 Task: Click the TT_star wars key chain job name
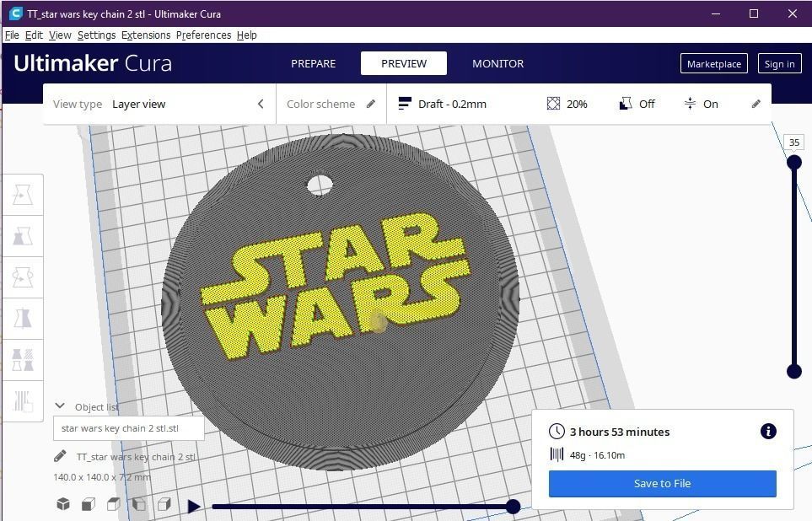coord(136,457)
